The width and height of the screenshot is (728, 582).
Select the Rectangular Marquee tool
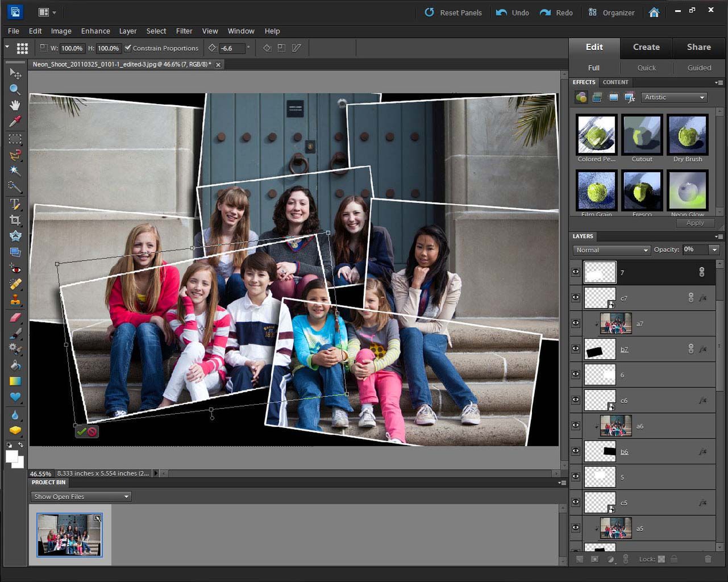tap(15, 139)
